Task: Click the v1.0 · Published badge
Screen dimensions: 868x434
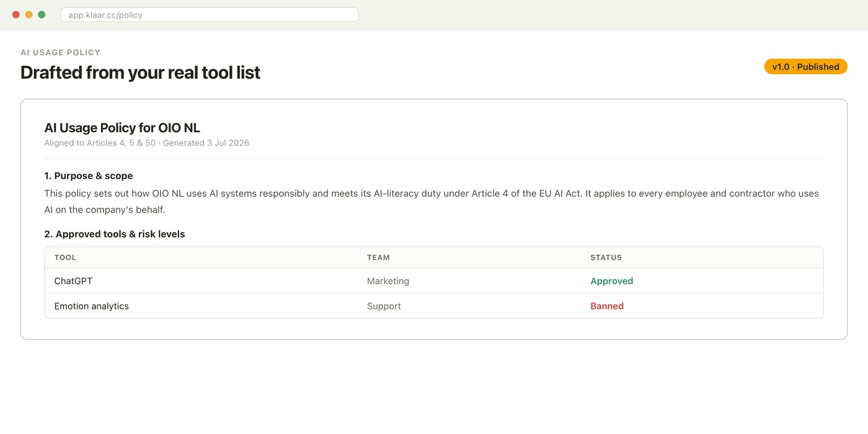Action: (x=805, y=67)
